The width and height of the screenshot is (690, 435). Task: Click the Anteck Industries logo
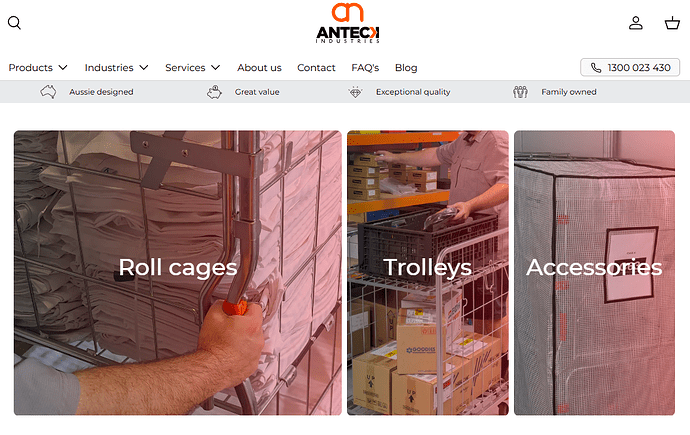tap(348, 23)
